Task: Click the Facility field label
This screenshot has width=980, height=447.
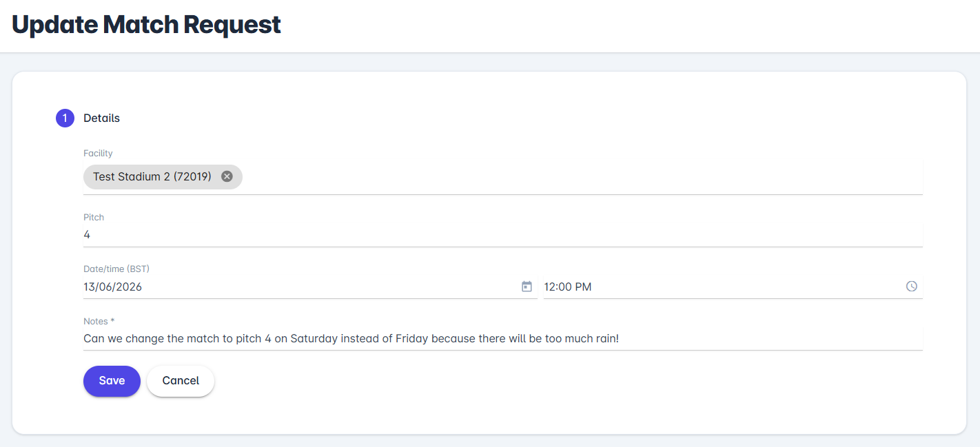Action: pyautogui.click(x=98, y=154)
